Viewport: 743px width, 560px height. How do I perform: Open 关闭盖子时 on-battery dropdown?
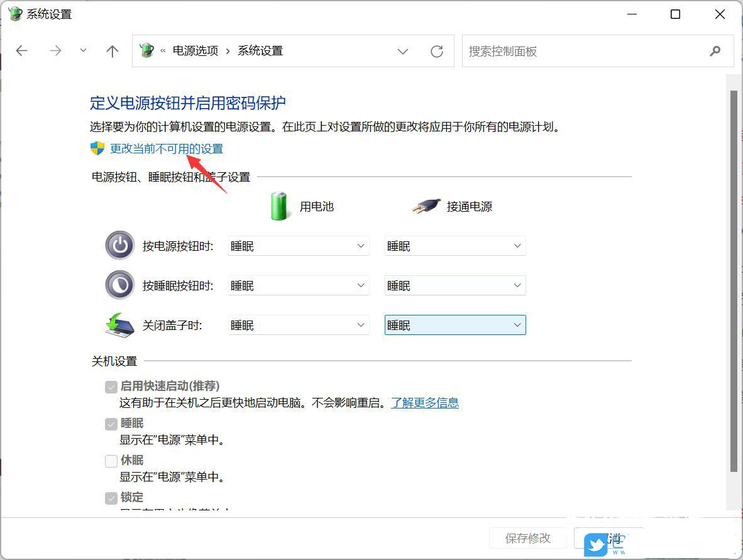click(x=299, y=325)
